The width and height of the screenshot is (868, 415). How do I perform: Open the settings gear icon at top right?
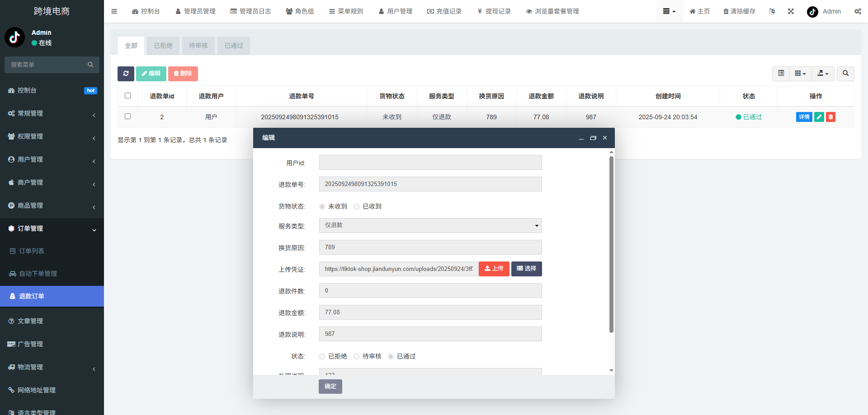click(858, 11)
